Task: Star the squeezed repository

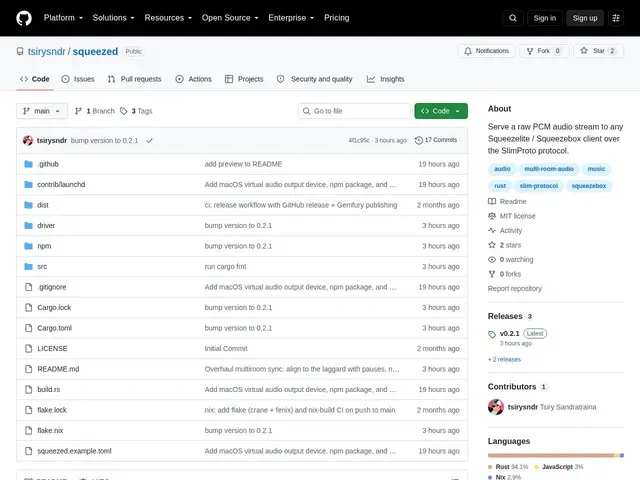Action: [x=598, y=51]
